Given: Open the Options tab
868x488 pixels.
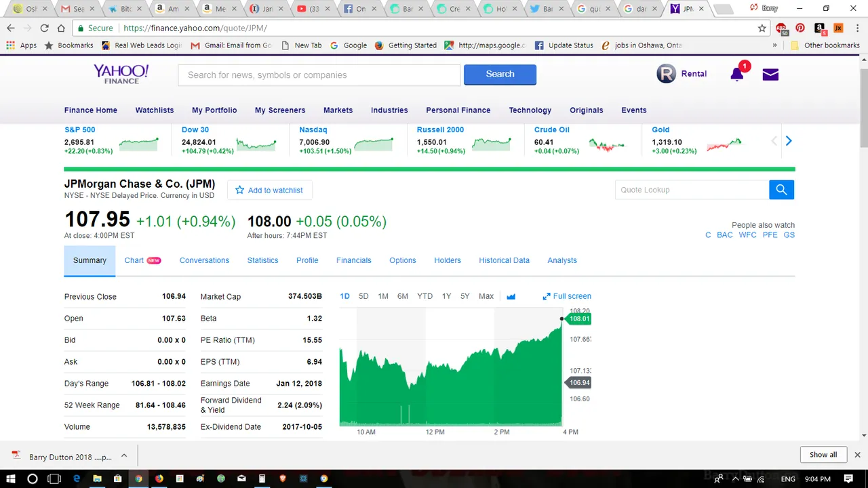Looking at the screenshot, I should coord(403,260).
